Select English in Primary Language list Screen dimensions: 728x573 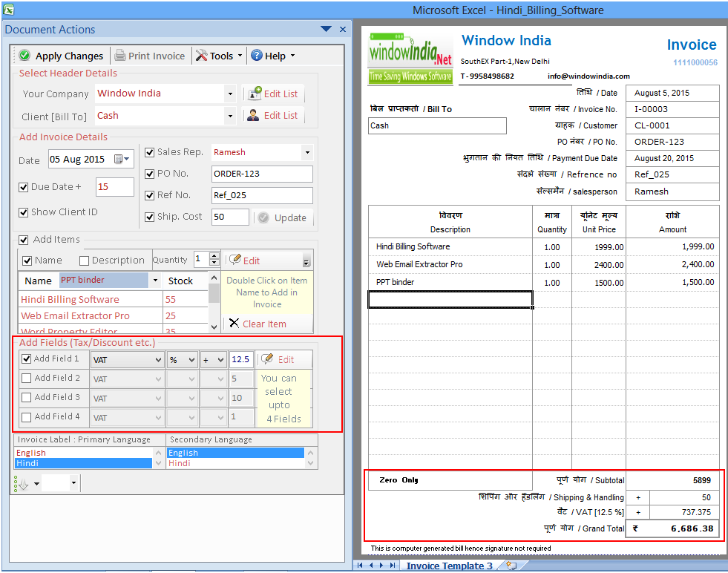click(x=83, y=453)
